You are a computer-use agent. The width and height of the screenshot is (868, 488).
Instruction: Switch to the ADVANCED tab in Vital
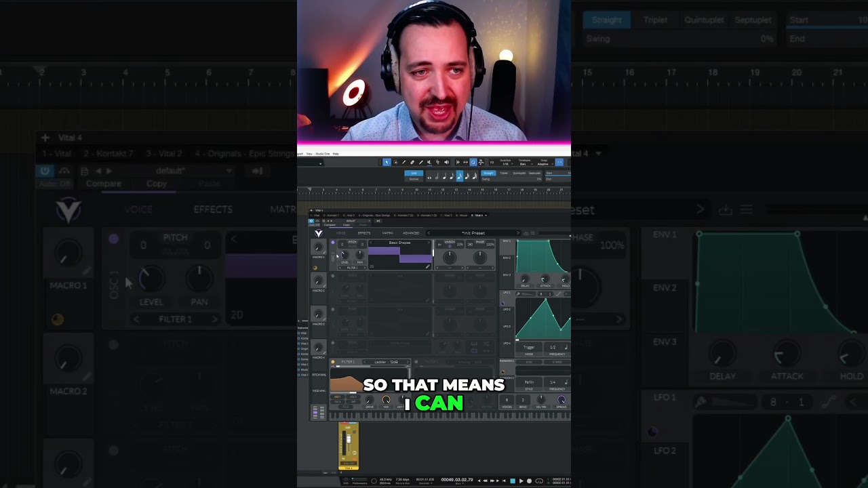coord(411,233)
